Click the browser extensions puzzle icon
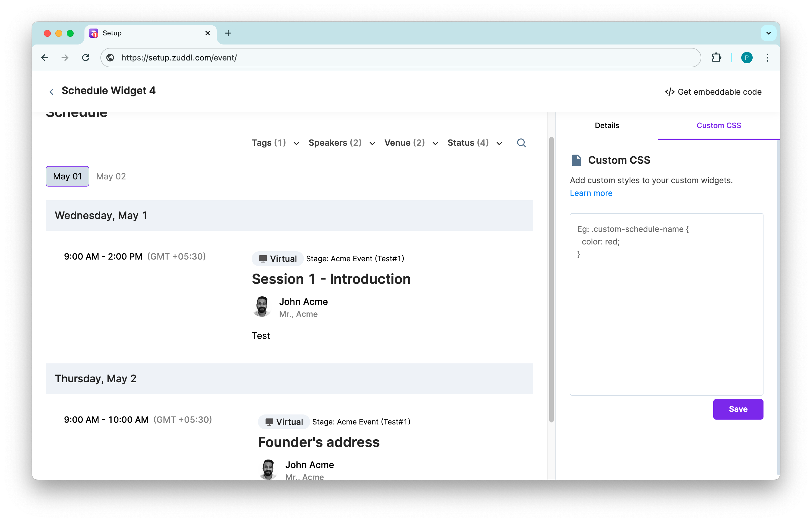812x522 pixels. tap(716, 58)
